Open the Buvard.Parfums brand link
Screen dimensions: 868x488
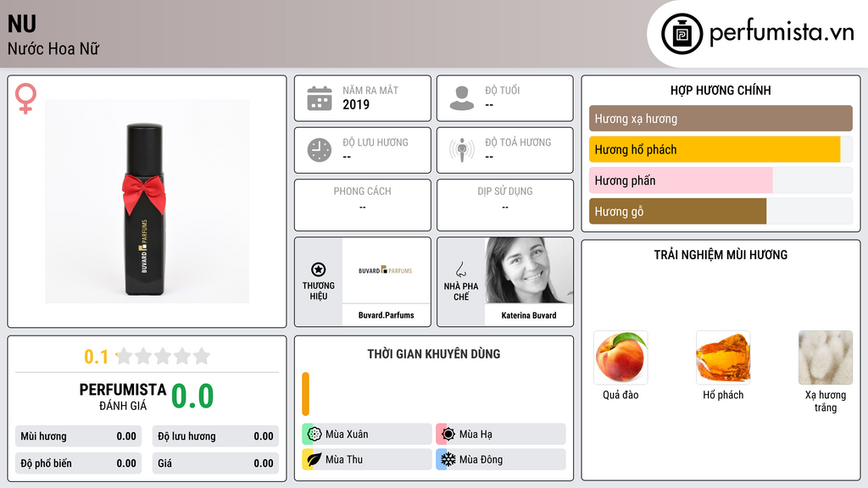click(386, 315)
